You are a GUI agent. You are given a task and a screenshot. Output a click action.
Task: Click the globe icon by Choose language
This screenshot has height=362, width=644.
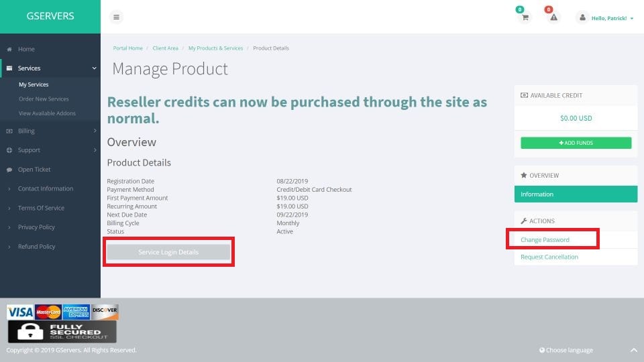542,350
